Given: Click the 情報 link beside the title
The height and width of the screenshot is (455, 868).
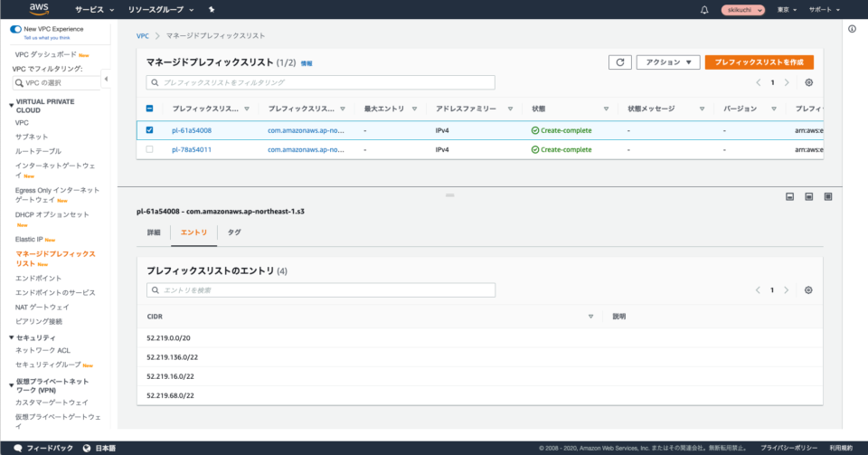Looking at the screenshot, I should [x=307, y=63].
